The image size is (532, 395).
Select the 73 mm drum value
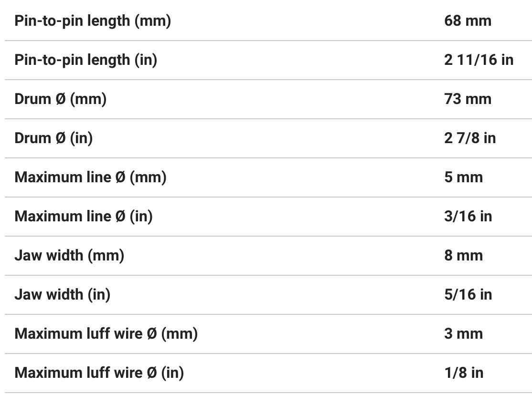(468, 99)
